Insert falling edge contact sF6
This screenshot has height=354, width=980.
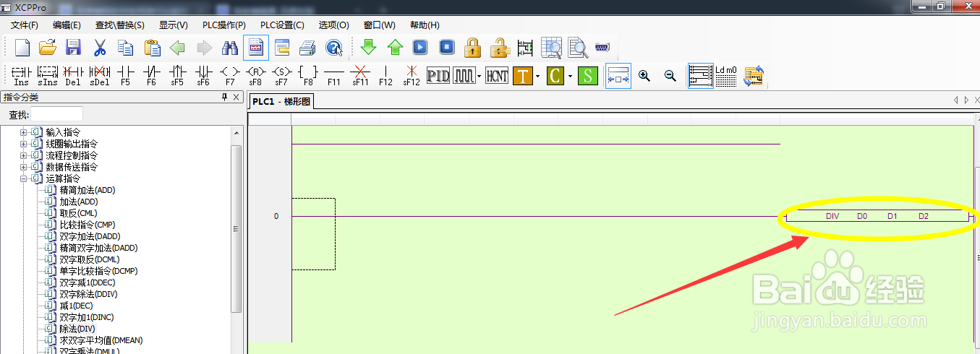[x=203, y=75]
